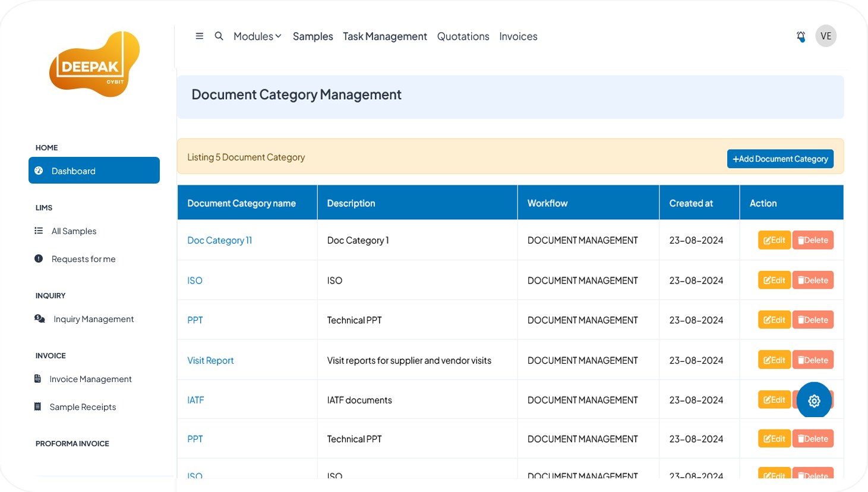Viewport: 868px width, 492px height.
Task: Click the Inquiry Management people icon
Action: (x=39, y=318)
